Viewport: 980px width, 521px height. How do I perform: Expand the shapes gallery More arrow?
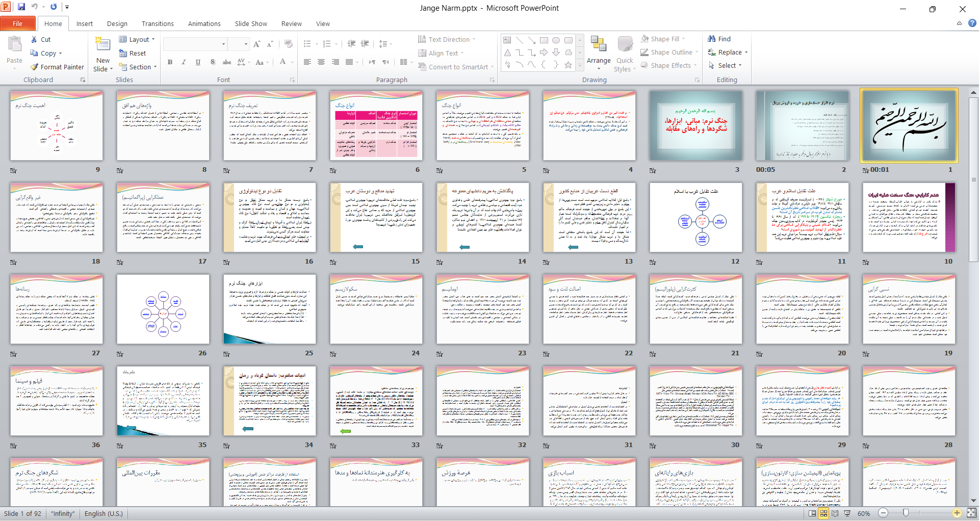click(x=579, y=65)
